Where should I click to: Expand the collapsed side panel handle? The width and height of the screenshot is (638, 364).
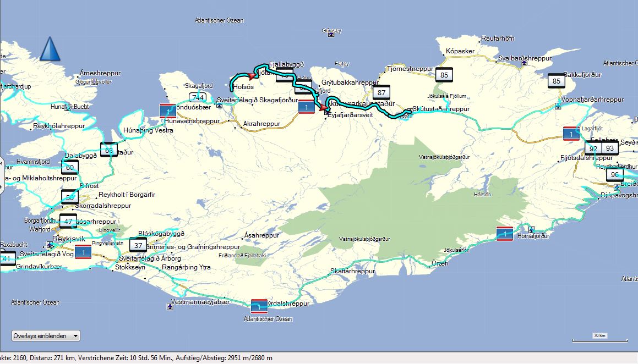click(2, 164)
